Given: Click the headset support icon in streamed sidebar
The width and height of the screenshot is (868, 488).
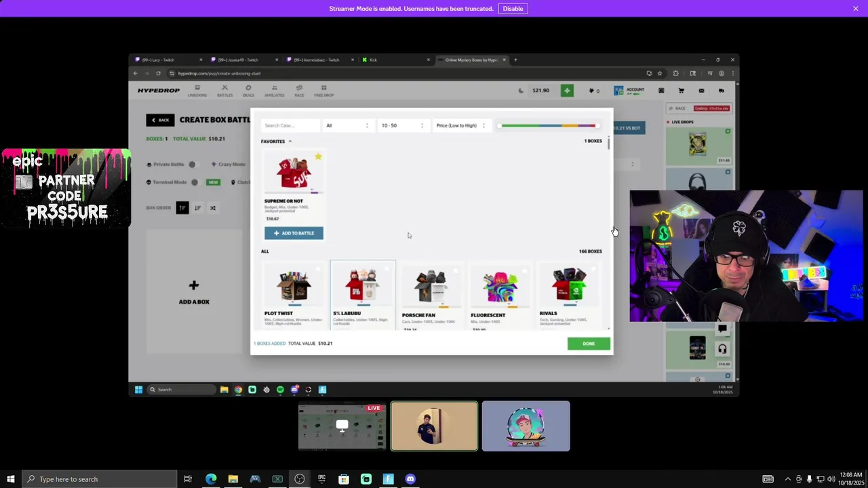Looking at the screenshot, I should coord(722,349).
